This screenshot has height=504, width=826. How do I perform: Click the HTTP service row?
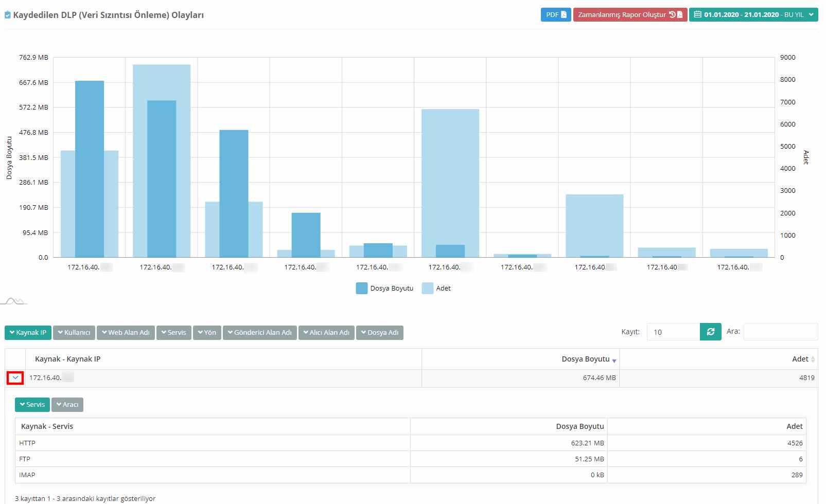coord(411,443)
